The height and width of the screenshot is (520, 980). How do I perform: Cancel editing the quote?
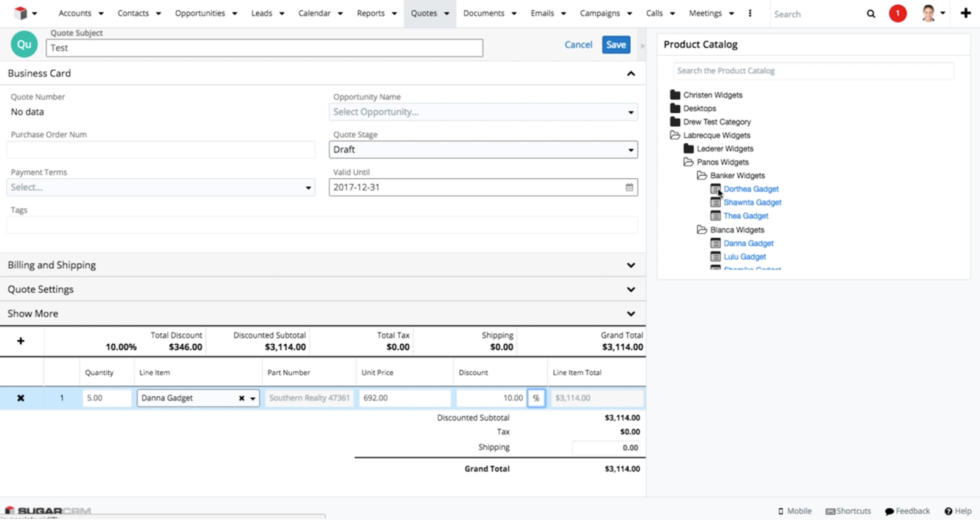[x=578, y=45]
